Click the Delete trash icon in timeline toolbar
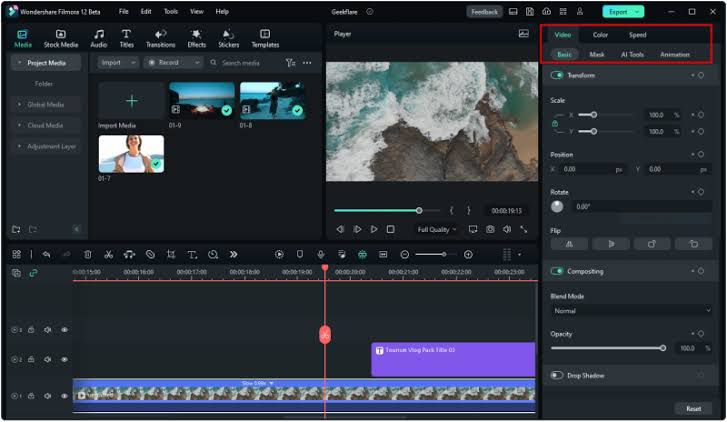This screenshot has width=727, height=422. (88, 254)
